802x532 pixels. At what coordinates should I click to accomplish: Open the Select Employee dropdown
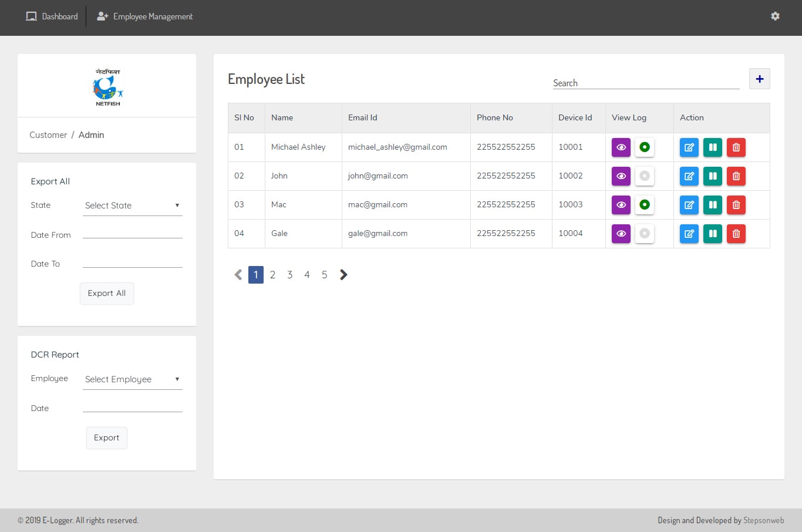coord(133,379)
